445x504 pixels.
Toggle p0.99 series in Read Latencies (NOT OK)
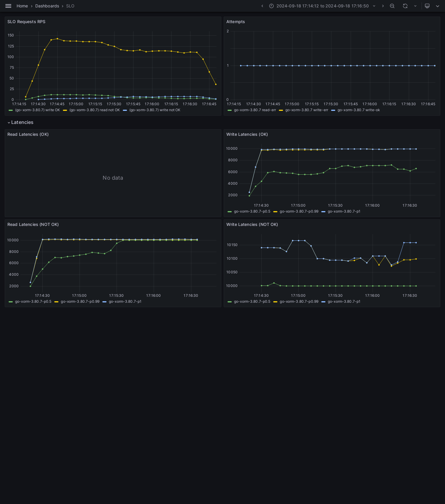pyautogui.click(x=80, y=302)
